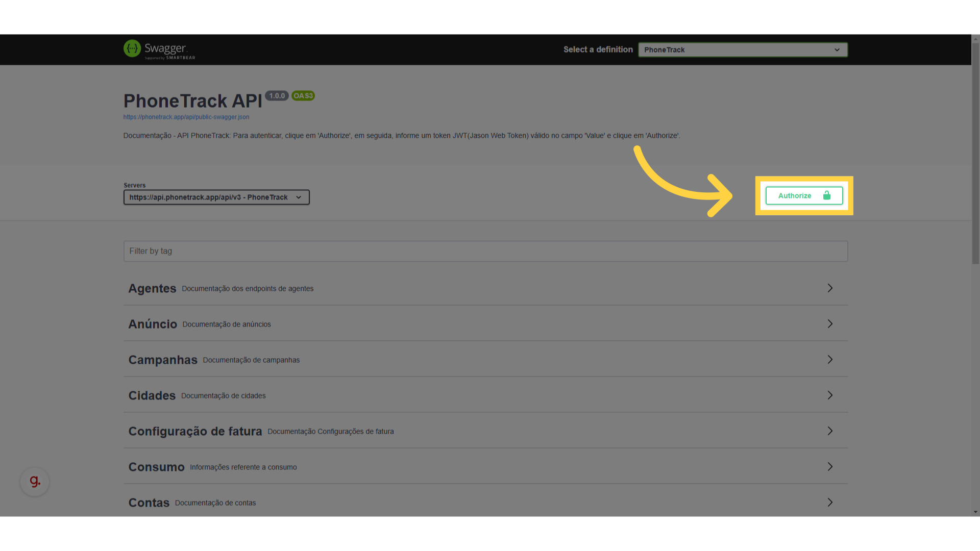Click the 'Documentação Configurações de fatura' description
The width and height of the screenshot is (980, 551).
pyautogui.click(x=331, y=432)
